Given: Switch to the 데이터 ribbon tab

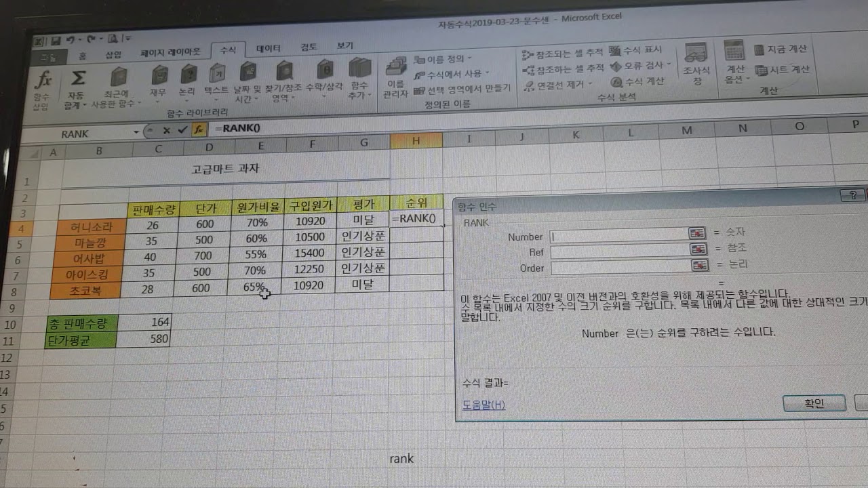Looking at the screenshot, I should click(x=269, y=49).
